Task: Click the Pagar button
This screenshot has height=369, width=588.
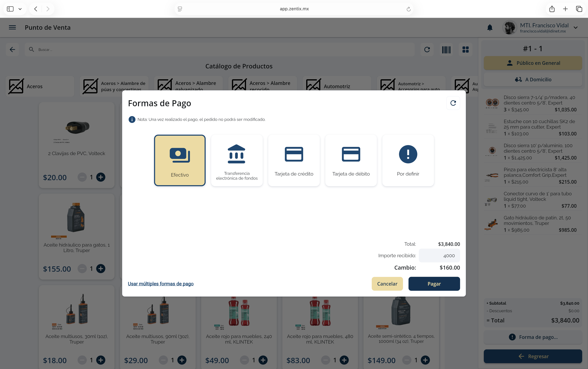Action: point(434,284)
